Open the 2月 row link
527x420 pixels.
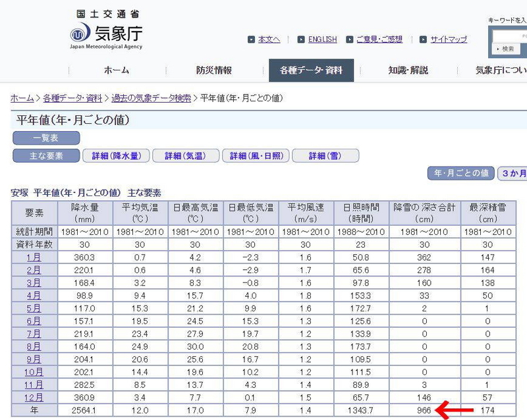tap(34, 270)
